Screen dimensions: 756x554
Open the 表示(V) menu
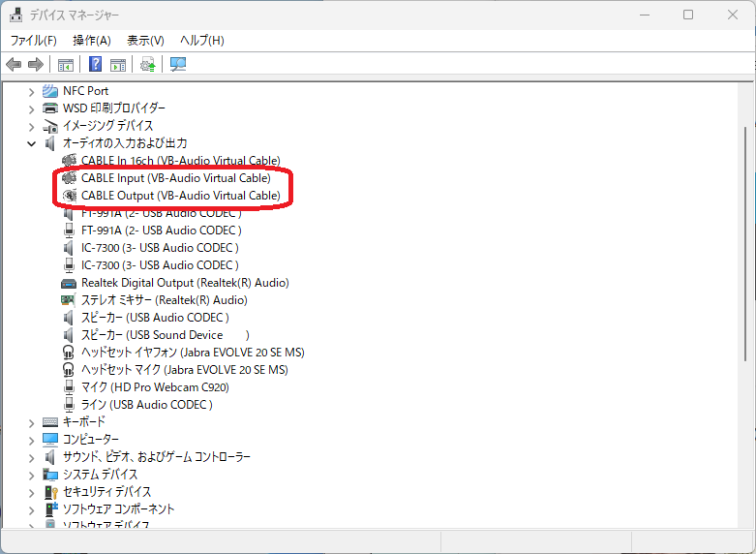click(145, 40)
